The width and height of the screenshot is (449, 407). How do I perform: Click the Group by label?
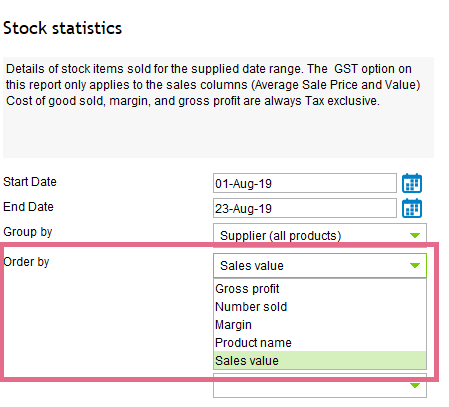coord(28,232)
